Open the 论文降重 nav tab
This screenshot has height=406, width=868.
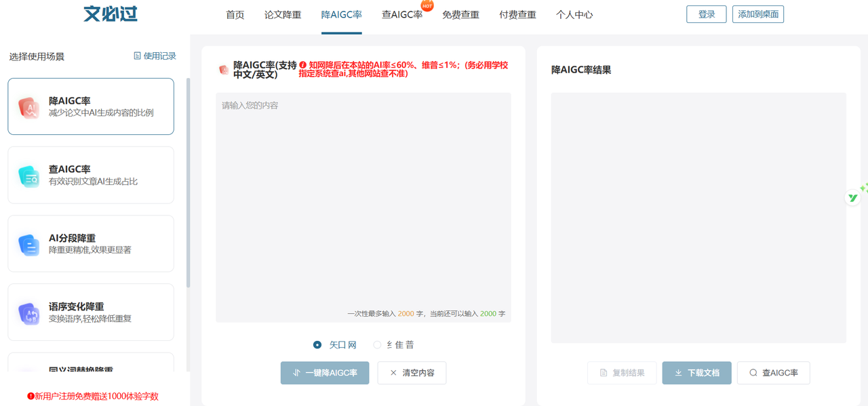pyautogui.click(x=283, y=14)
